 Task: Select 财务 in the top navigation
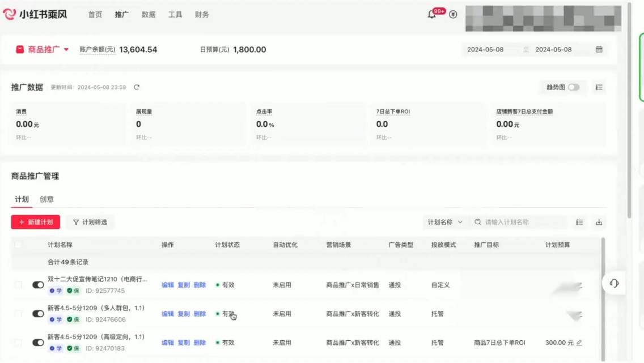click(202, 14)
